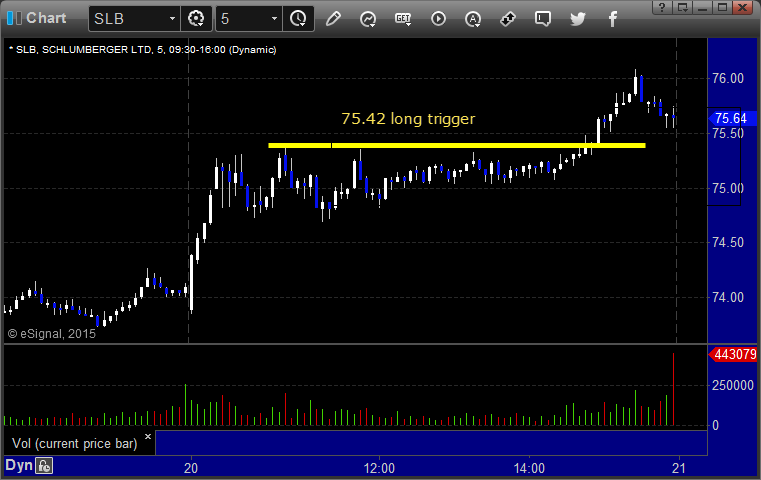The height and width of the screenshot is (480, 761).
Task: Select the yellow trigger trend line
Action: (457, 145)
